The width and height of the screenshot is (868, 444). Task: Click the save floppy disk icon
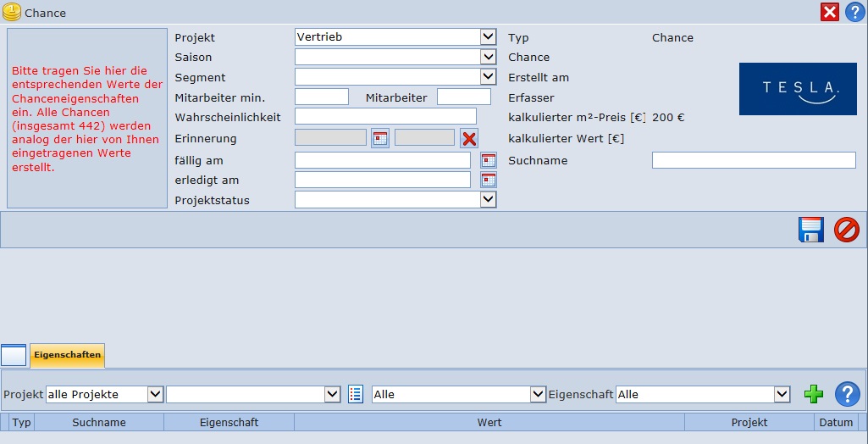810,230
